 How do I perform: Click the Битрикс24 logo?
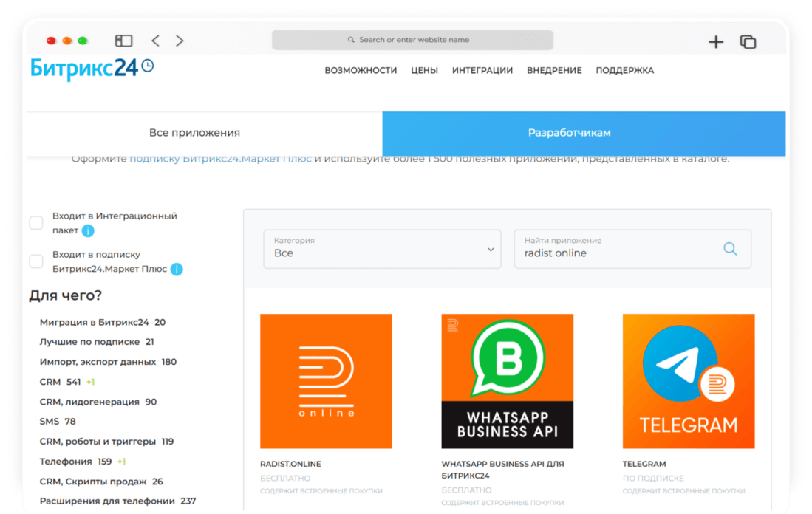coord(92,69)
